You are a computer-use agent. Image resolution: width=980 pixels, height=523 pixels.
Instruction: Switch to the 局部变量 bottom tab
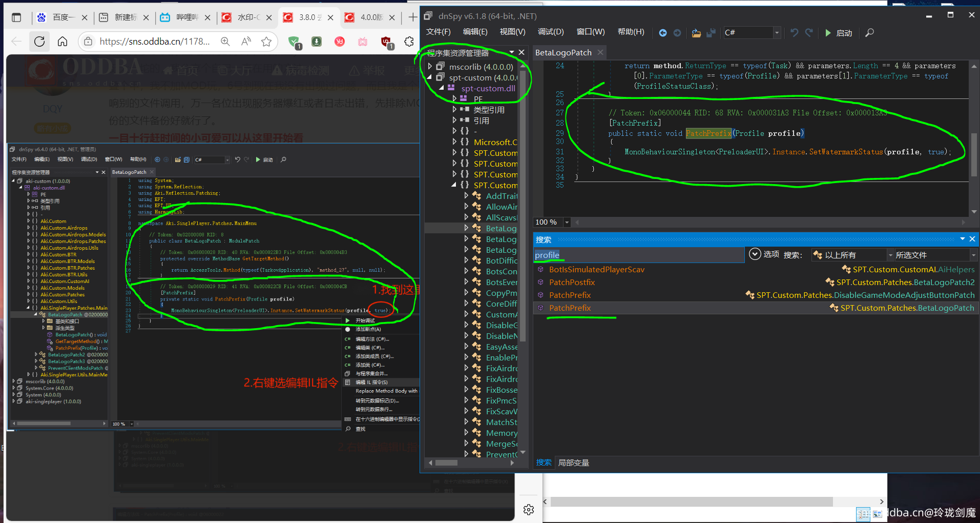(x=573, y=463)
